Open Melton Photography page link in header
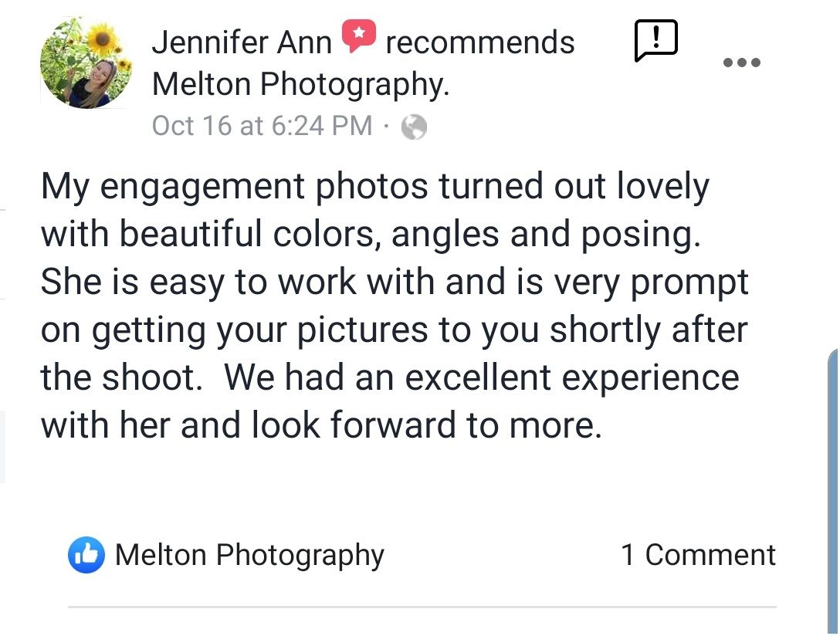 tap(300, 84)
